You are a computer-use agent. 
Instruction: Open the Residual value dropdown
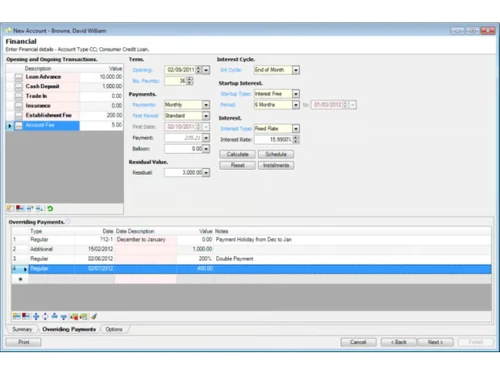(206, 173)
